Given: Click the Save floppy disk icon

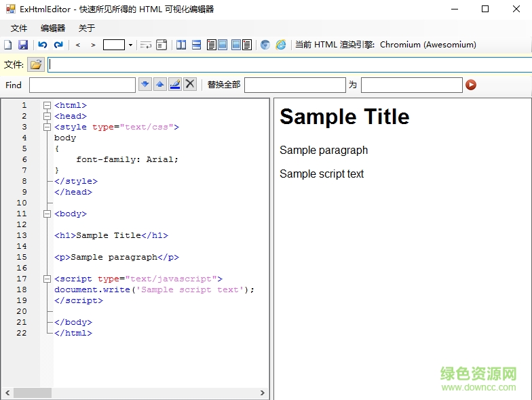Looking at the screenshot, I should [x=23, y=45].
